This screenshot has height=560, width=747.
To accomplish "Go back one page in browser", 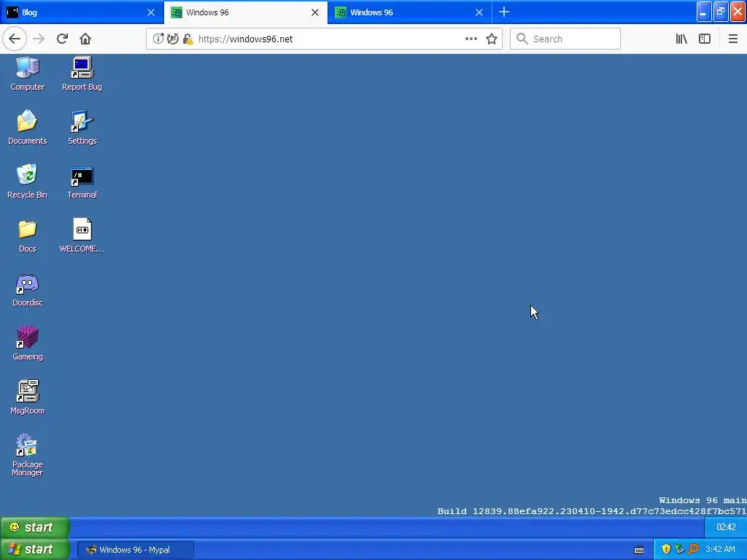I will 15,39.
